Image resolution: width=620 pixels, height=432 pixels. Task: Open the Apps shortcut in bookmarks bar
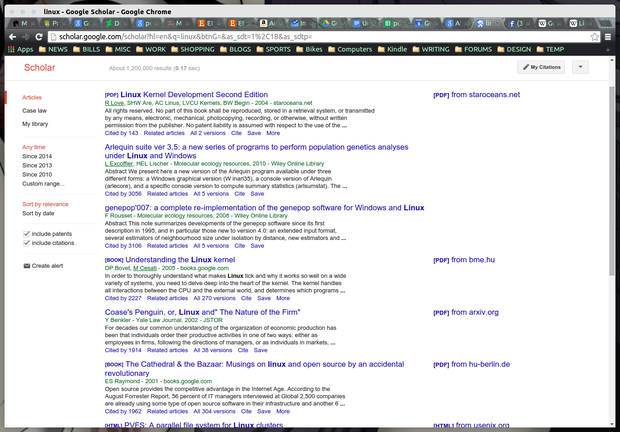21,49
